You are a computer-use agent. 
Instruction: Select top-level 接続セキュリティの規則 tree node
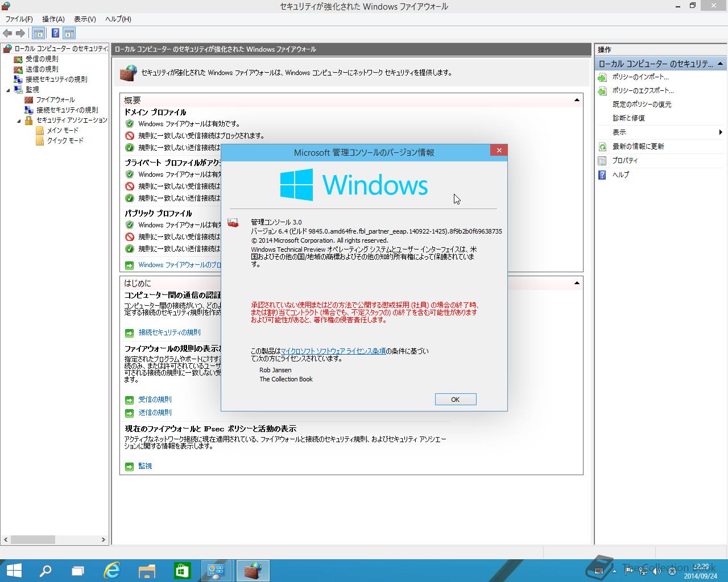tap(56, 80)
